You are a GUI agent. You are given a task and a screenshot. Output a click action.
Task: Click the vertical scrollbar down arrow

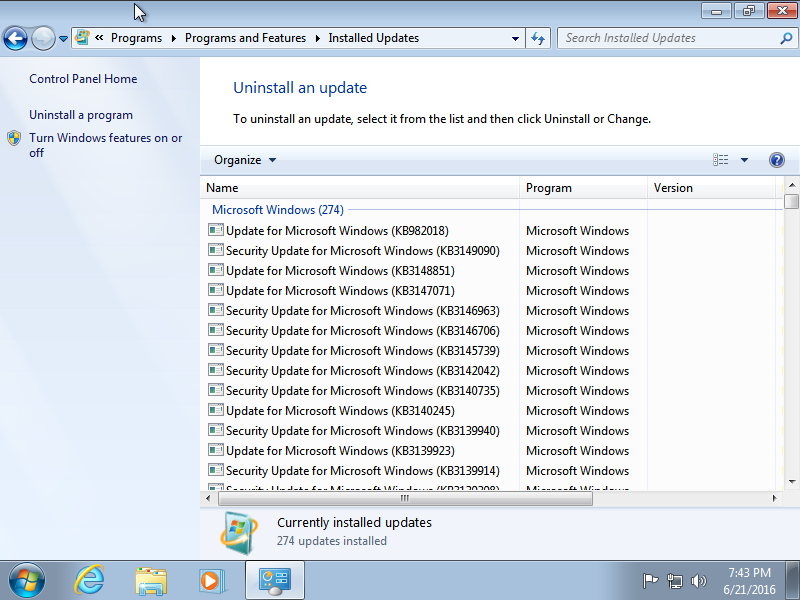[x=792, y=482]
